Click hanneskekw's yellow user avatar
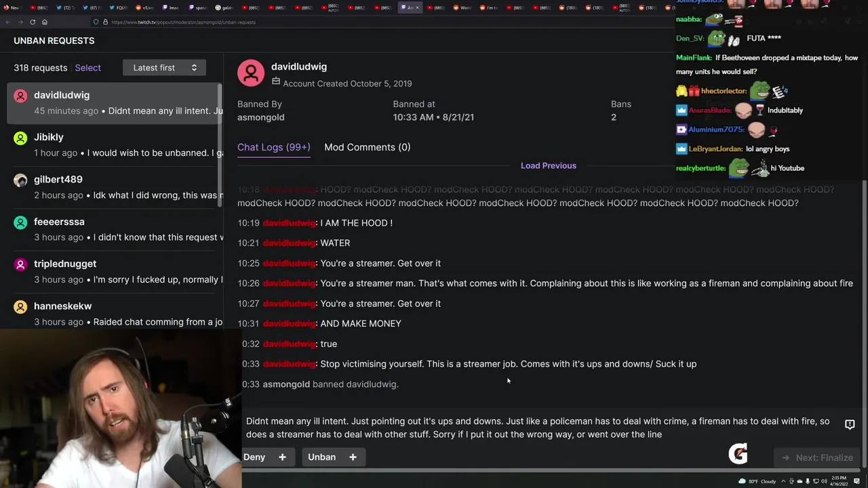The width and height of the screenshot is (868, 488). point(21,306)
